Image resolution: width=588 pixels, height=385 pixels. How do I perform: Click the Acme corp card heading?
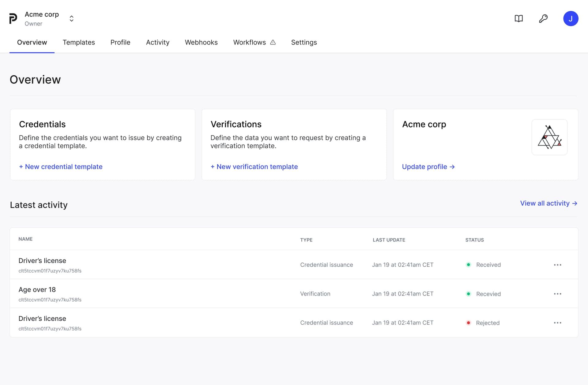click(424, 124)
